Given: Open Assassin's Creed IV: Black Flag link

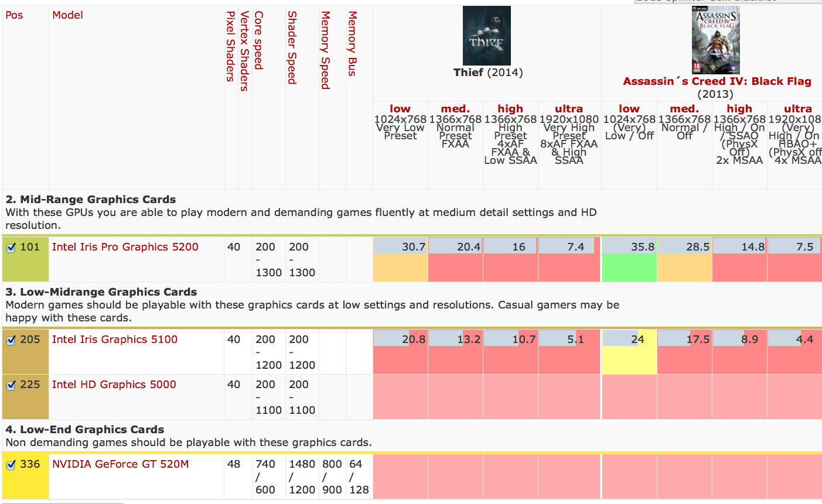Looking at the screenshot, I should click(x=717, y=81).
